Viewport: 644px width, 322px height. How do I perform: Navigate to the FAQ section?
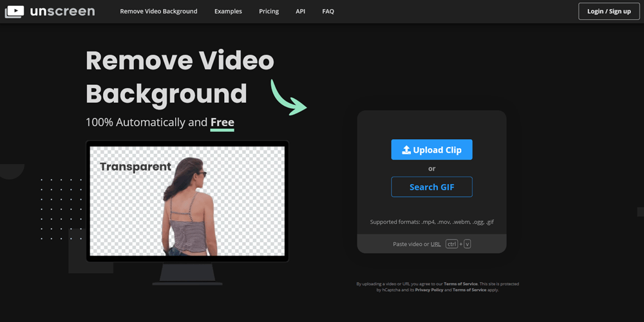point(328,12)
